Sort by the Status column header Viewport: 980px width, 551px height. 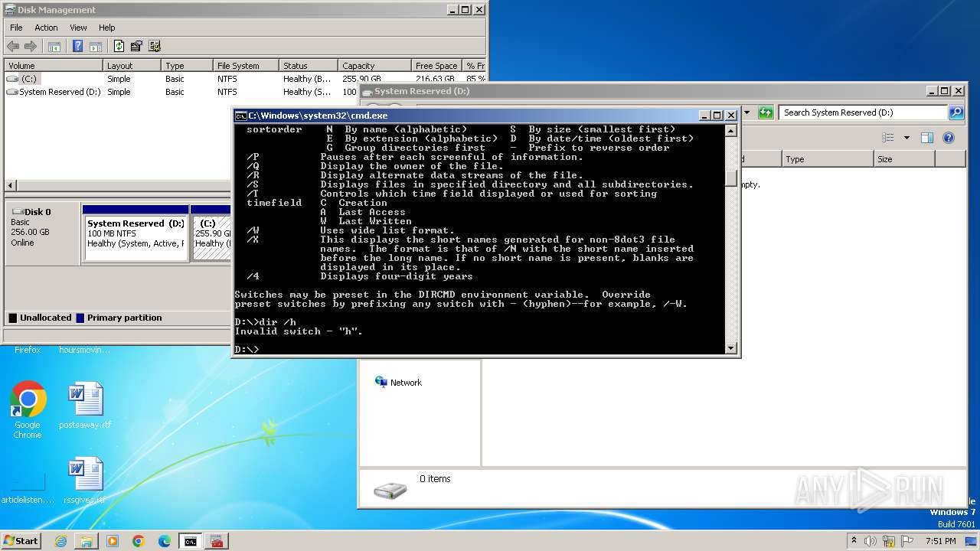pyautogui.click(x=308, y=66)
